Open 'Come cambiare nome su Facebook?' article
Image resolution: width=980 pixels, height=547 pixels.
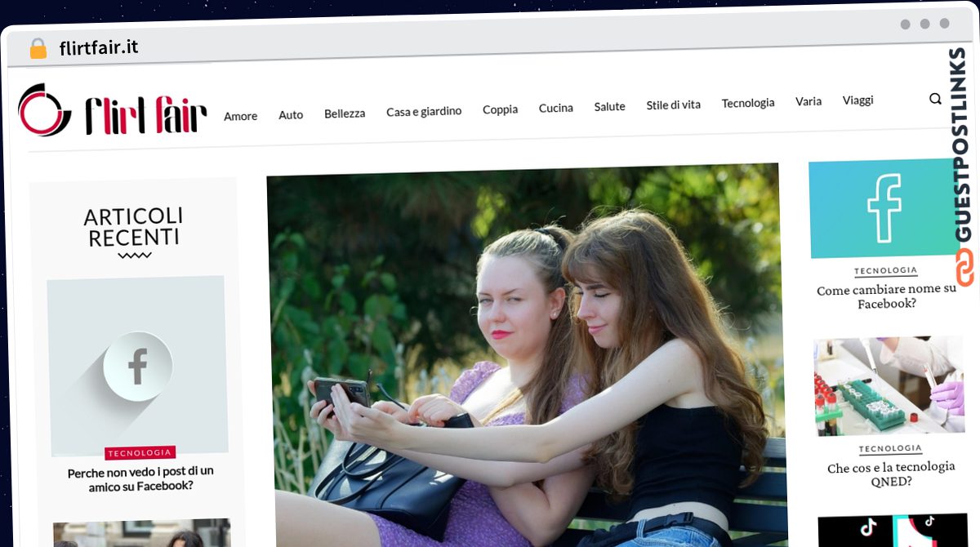coord(886,296)
